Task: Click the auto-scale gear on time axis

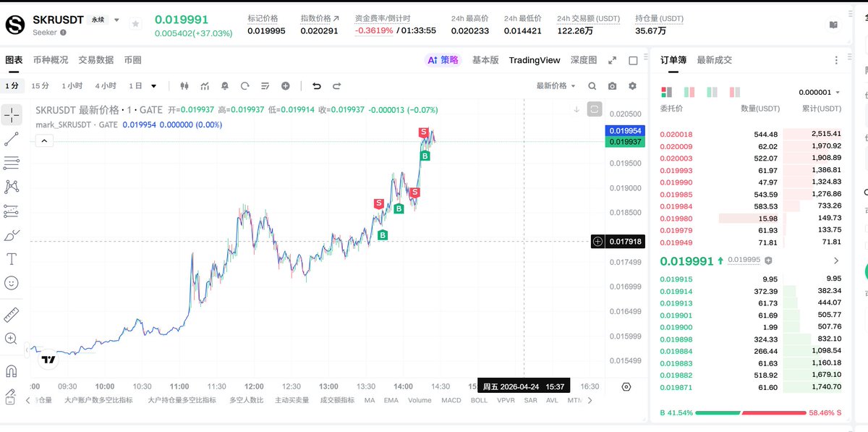Action: [625, 386]
